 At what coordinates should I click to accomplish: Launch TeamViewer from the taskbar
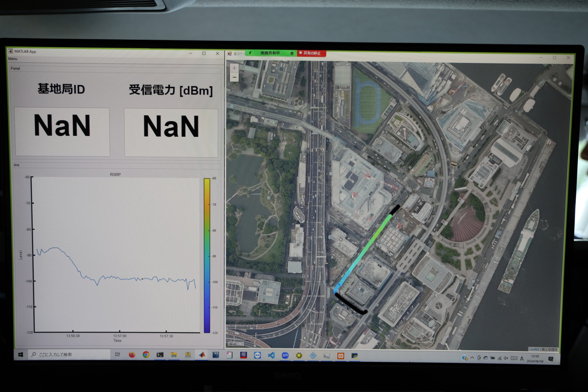pyautogui.click(x=257, y=355)
